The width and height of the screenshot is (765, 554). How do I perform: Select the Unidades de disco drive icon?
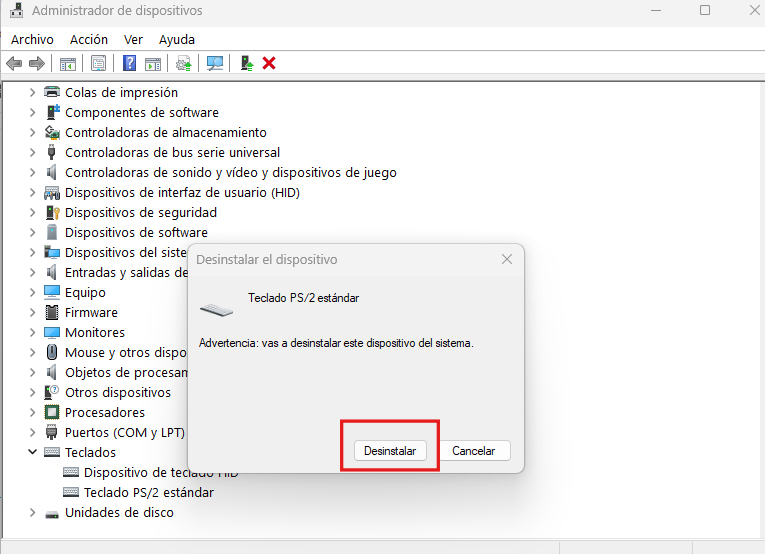pyautogui.click(x=52, y=514)
